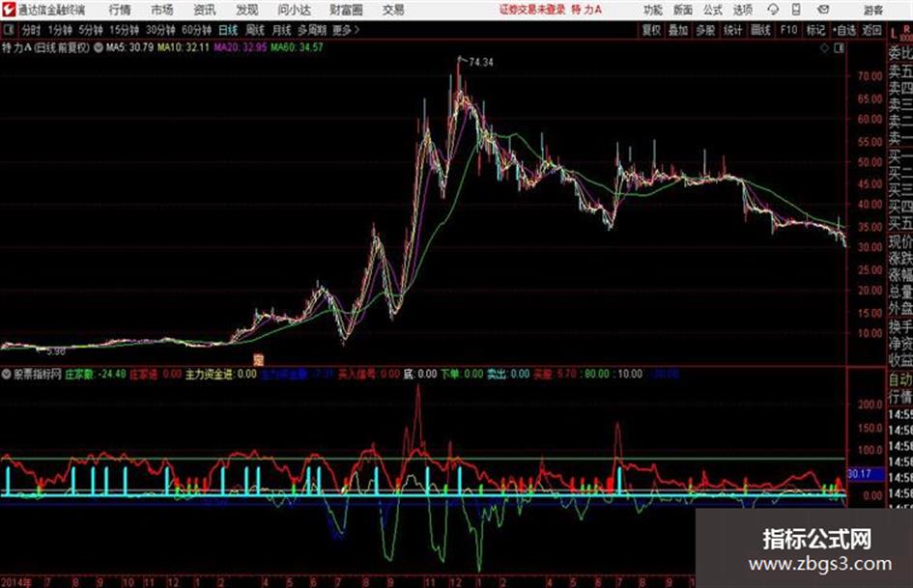Screen dimensions: 913x588
Task: Open the 财富圈 menu
Action: (346, 10)
